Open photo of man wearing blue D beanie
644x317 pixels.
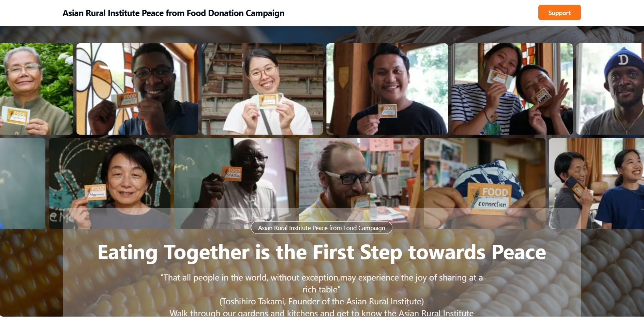click(x=610, y=89)
